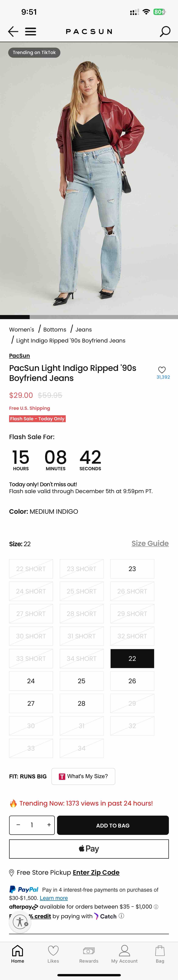This screenshot has width=178, height=980.
Task: Show Catch credit info icon
Action: click(x=121, y=916)
